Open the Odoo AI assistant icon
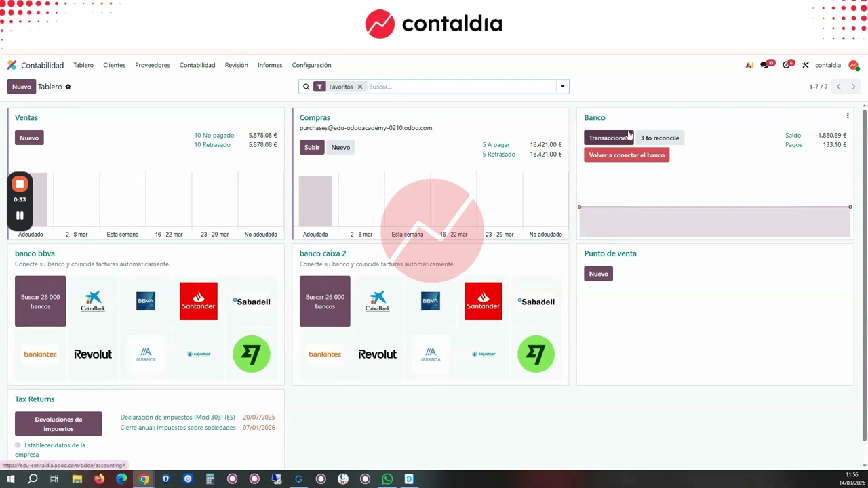 749,65
